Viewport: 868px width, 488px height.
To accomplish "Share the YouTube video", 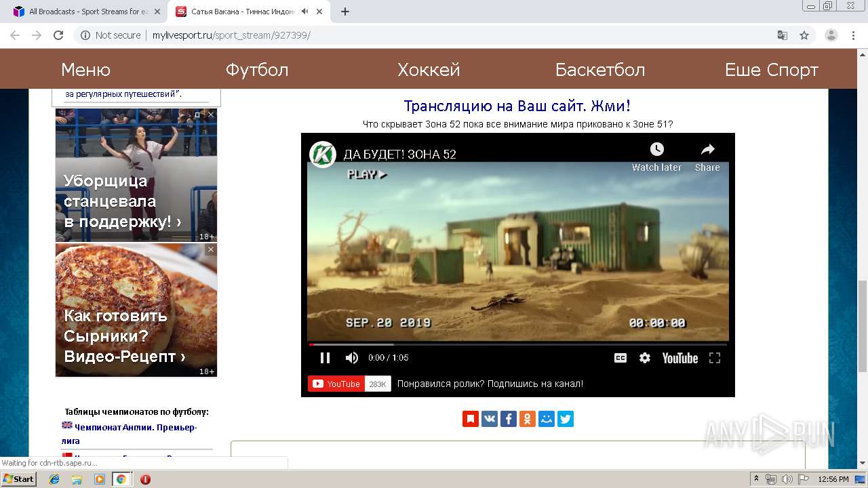I will (707, 157).
